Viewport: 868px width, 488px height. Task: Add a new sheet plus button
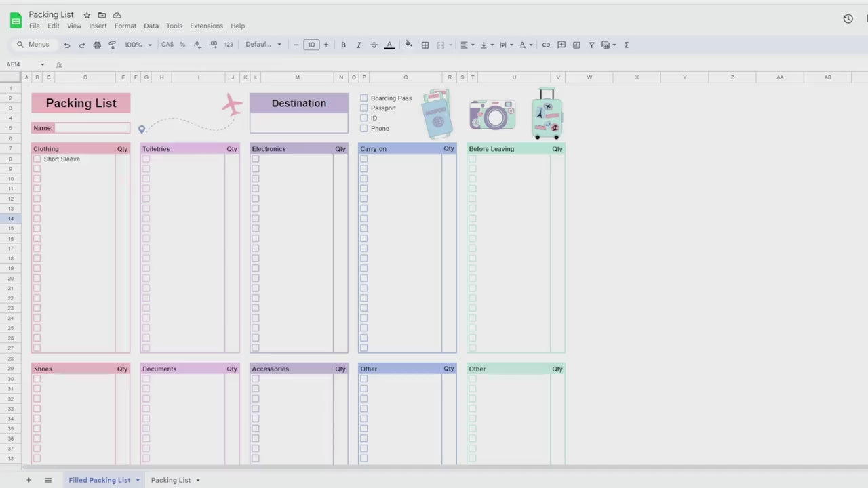pos(28,480)
